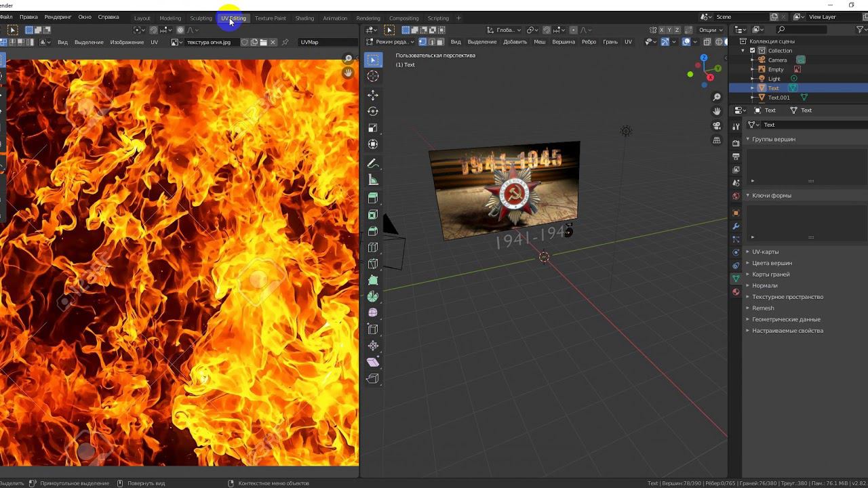Click the camera view icon in viewport

[x=717, y=125]
